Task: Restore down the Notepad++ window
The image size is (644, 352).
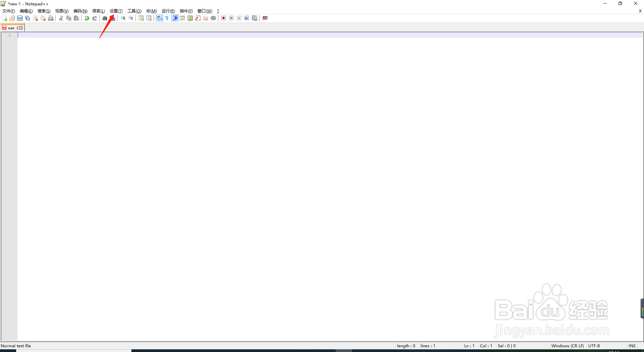Action: click(620, 4)
